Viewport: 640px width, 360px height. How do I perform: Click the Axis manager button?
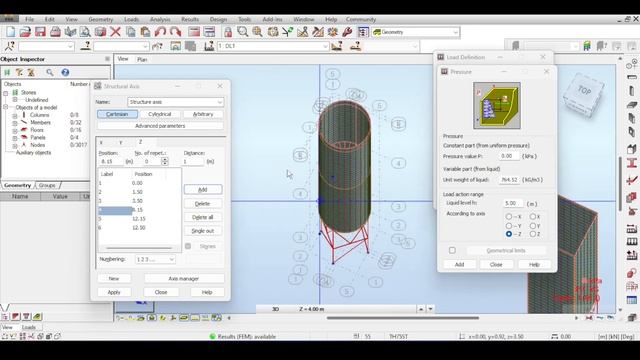point(184,278)
